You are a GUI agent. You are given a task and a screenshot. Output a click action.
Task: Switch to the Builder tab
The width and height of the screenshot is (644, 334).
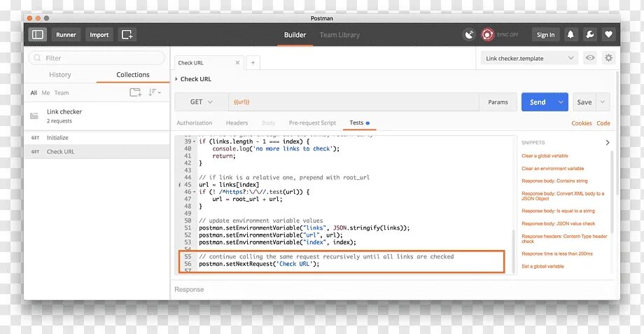pyautogui.click(x=295, y=35)
